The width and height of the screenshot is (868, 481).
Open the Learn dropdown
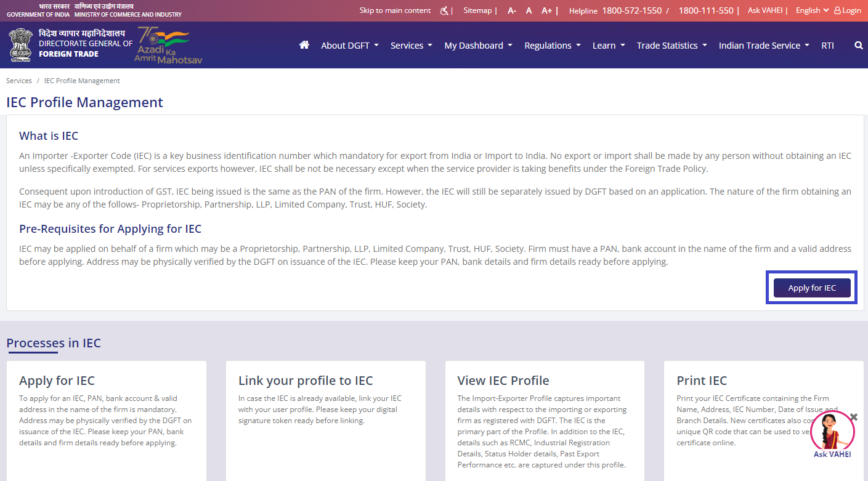[609, 46]
